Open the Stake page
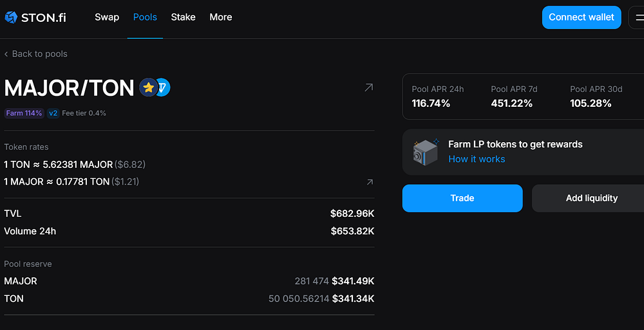This screenshot has height=330, width=644. [183, 17]
